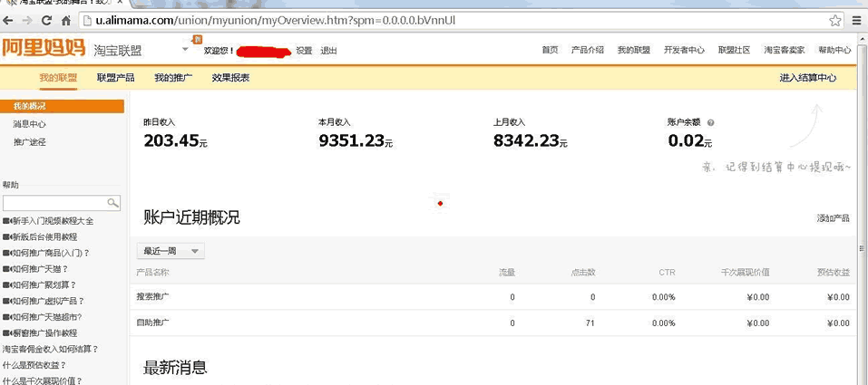Go forward with the browser forward arrow
The height and width of the screenshot is (385, 868).
pos(27,21)
